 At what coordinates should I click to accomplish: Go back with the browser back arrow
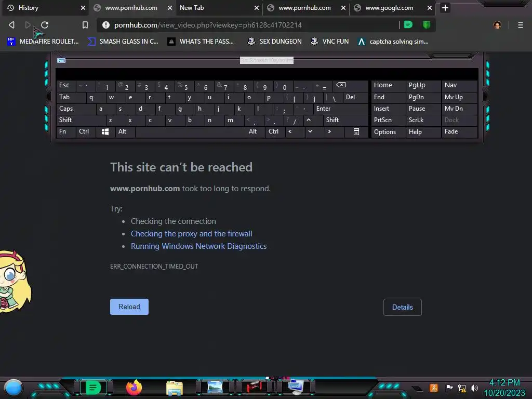(x=11, y=25)
